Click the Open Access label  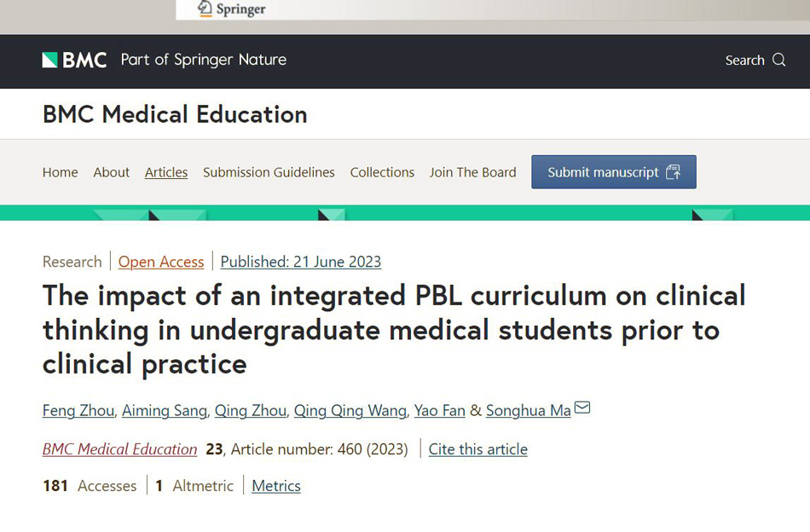point(161,262)
